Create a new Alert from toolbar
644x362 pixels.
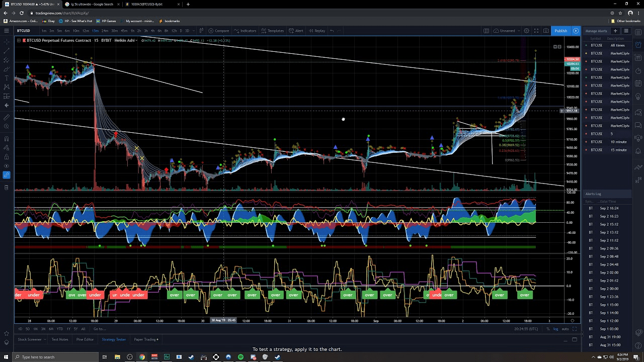pyautogui.click(x=296, y=31)
